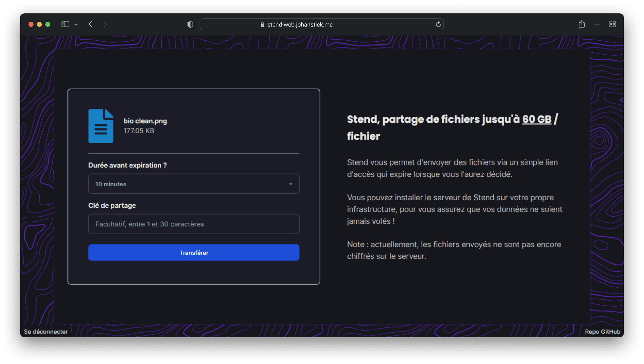Viewport: 644px width, 364px height.
Task: Click the Clé de partage input field
Action: pos(194,224)
